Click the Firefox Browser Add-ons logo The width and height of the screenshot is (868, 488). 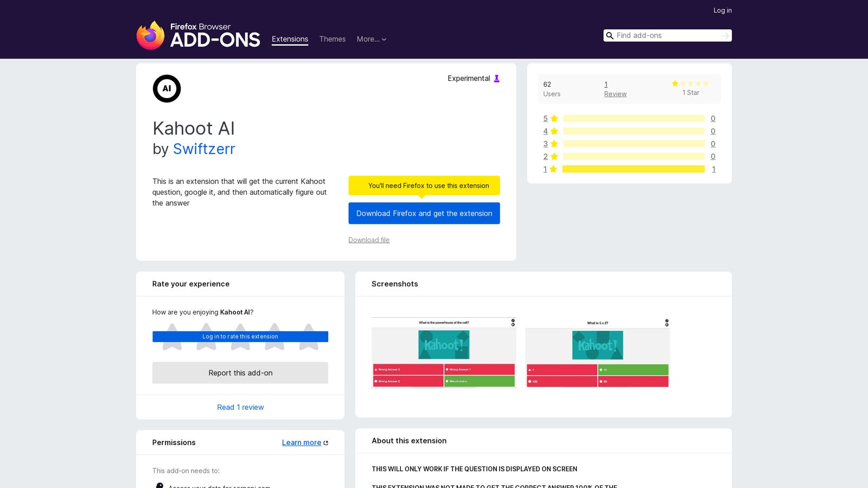[x=198, y=35]
